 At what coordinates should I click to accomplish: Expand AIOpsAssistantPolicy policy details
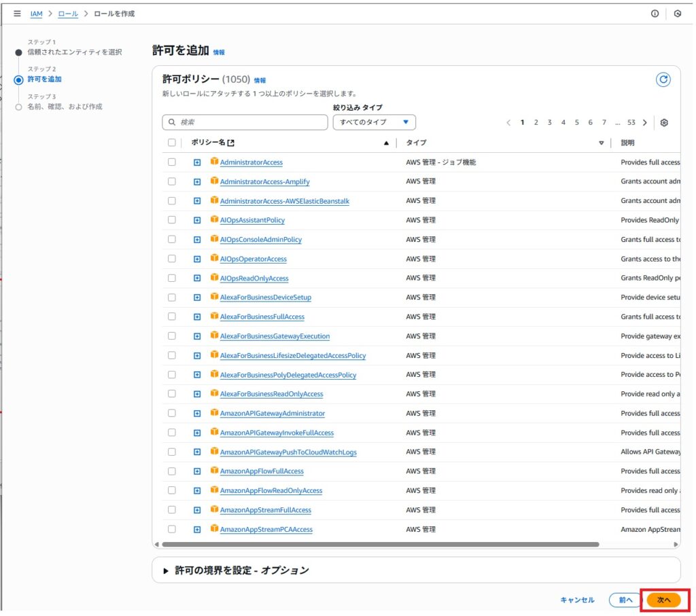click(x=197, y=221)
